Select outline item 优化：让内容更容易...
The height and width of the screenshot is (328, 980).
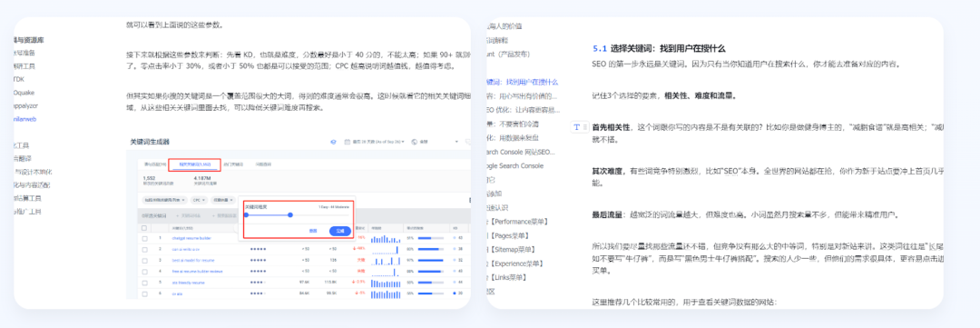pos(523,110)
